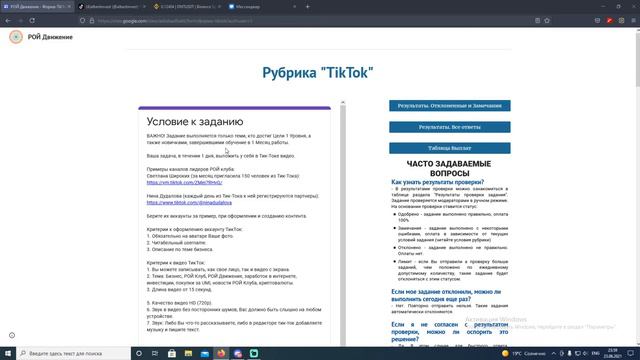Open a new browser tab with plus
Image resolution: width=640 pixels, height=360 pixels.
click(x=307, y=7)
